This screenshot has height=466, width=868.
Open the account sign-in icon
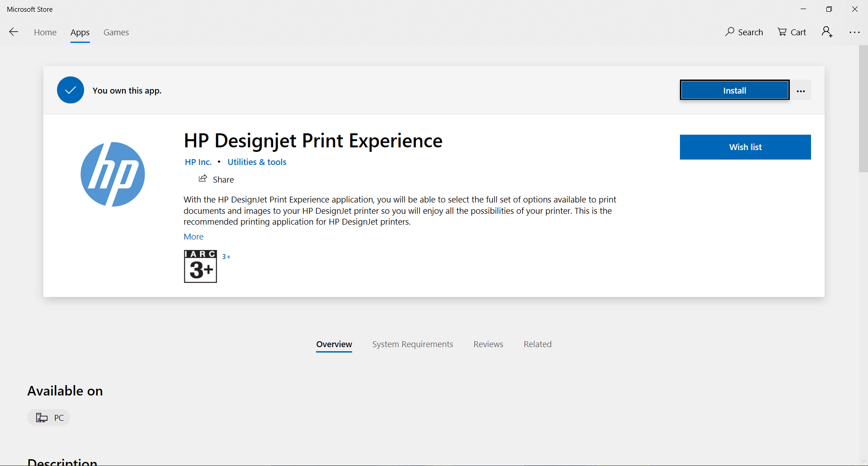[827, 32]
